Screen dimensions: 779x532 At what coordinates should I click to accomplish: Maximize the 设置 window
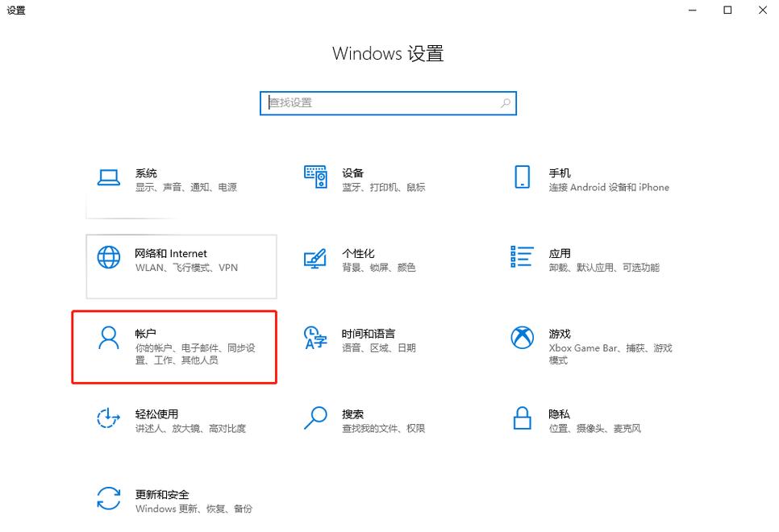coord(728,10)
